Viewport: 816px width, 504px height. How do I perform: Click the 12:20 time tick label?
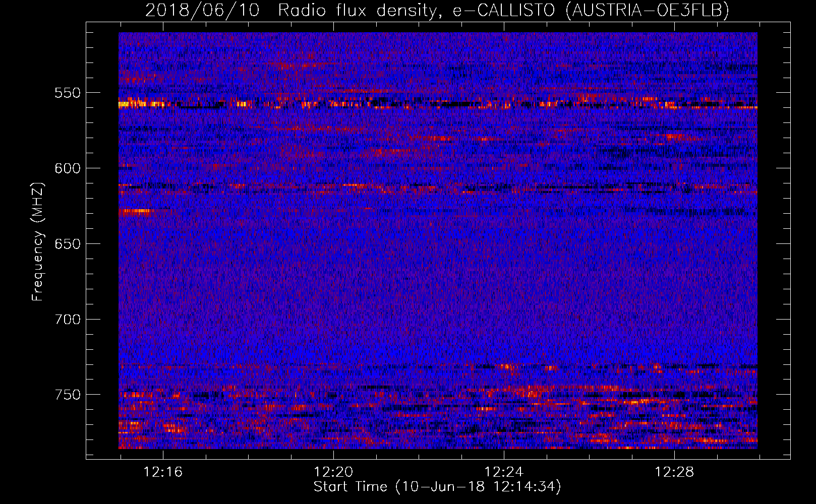[333, 472]
